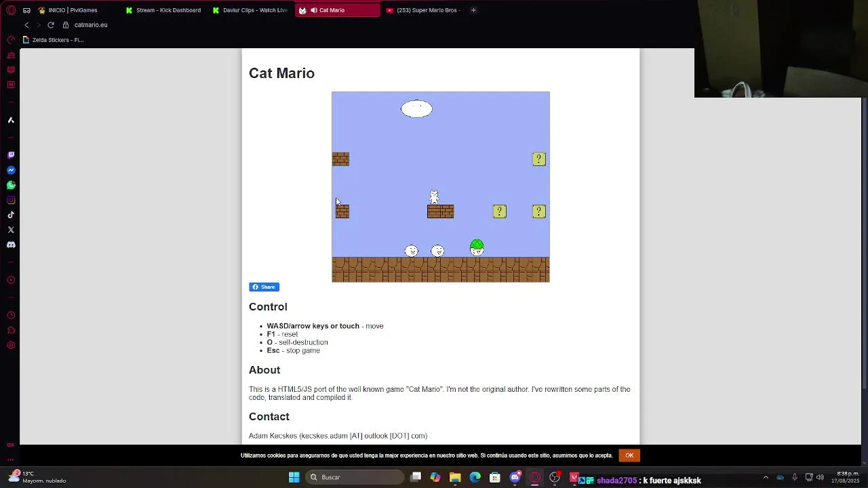Open the Opera GX main menu icon
The height and width of the screenshot is (488, 868).
coord(11,10)
